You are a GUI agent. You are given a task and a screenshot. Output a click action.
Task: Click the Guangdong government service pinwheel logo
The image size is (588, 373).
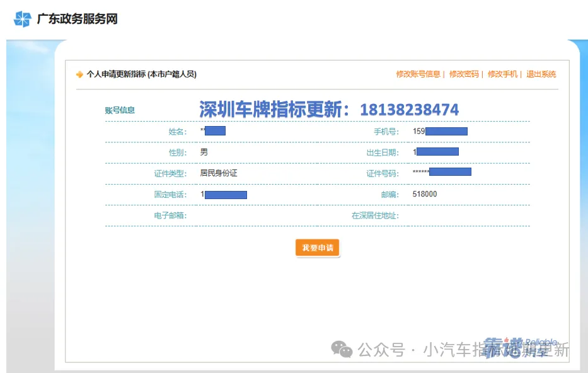[22, 19]
